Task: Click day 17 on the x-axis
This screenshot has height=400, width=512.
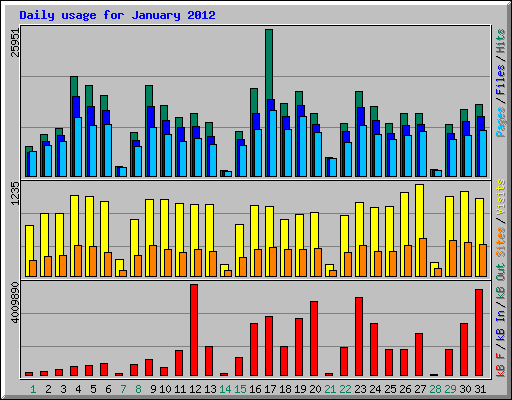Action: pyautogui.click(x=270, y=389)
